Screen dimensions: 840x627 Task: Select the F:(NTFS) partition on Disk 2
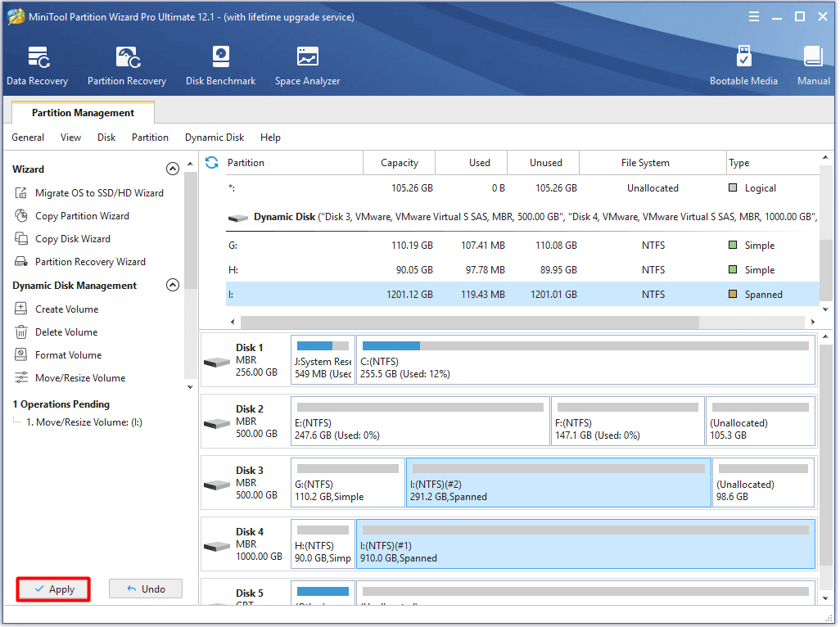point(627,421)
